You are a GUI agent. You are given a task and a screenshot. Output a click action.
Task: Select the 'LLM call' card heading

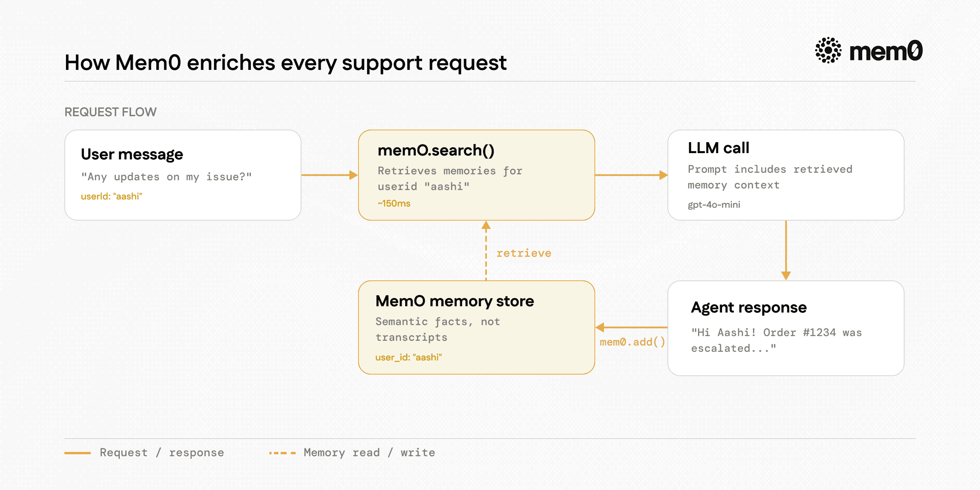718,148
